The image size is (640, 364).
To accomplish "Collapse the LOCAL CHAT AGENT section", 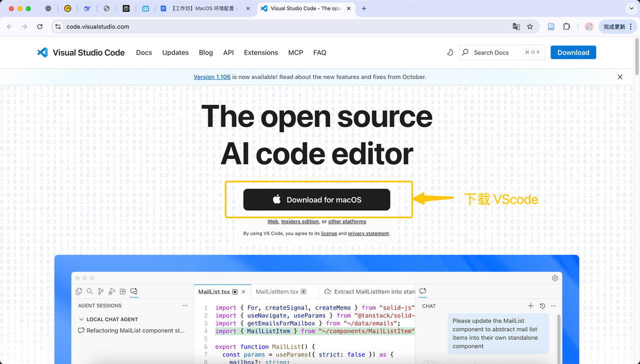I will [x=82, y=319].
